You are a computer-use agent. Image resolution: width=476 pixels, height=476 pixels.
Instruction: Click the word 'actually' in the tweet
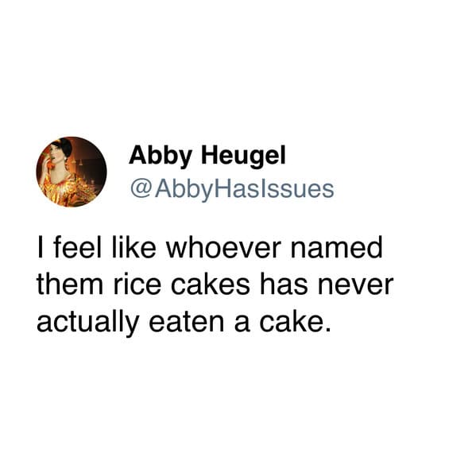pos(88,323)
